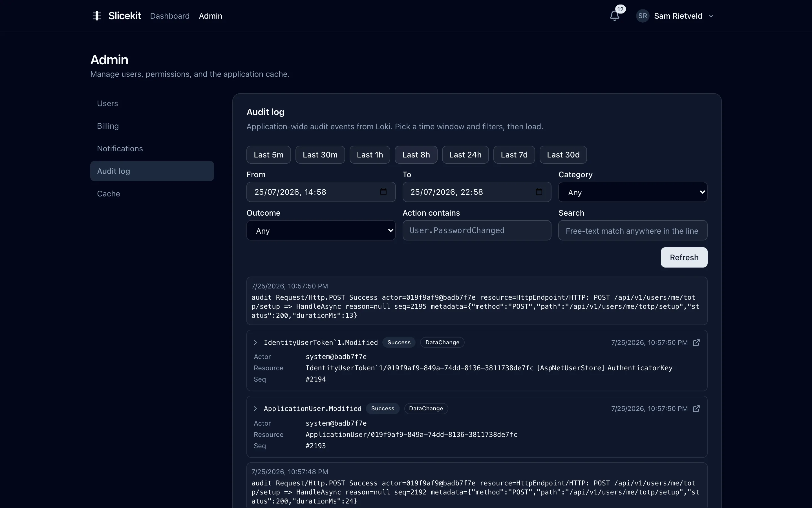Click the Audit log panel heading
Screen dimensions: 812x508
[265, 112]
